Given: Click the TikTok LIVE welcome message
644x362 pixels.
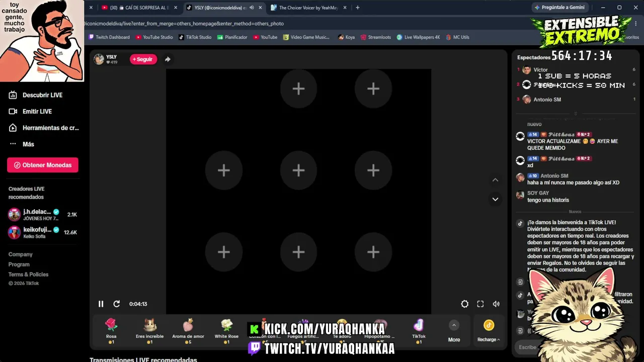Looking at the screenshot, I should point(581,246).
